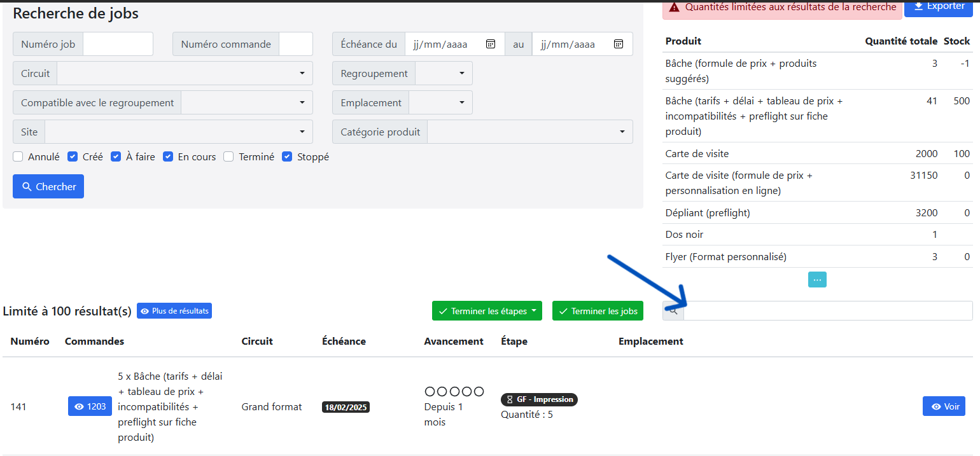Click the Exporter download button
980x456 pixels.
(x=939, y=6)
